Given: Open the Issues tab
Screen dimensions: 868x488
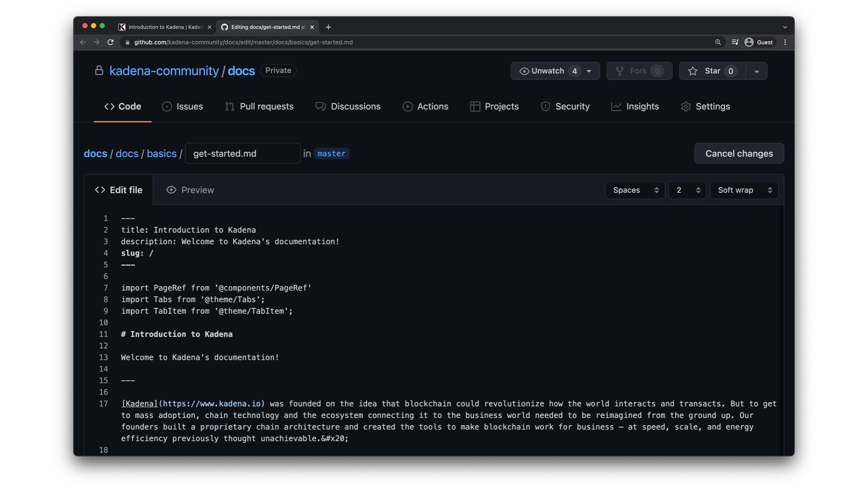Looking at the screenshot, I should 183,106.
